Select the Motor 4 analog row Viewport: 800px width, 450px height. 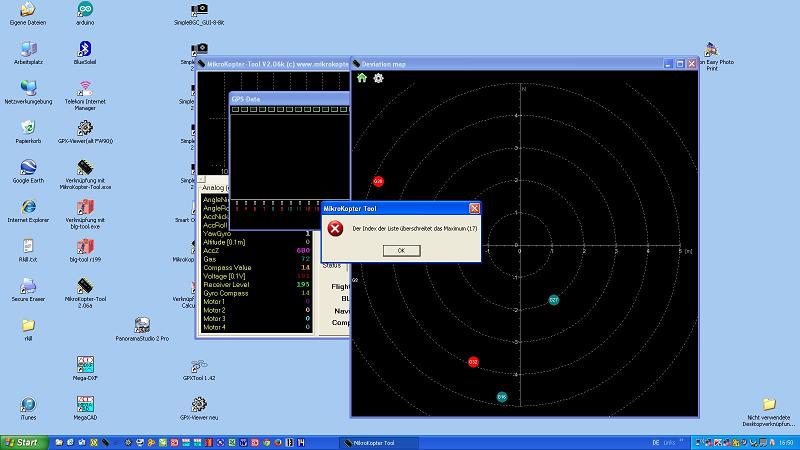pyautogui.click(x=257, y=327)
